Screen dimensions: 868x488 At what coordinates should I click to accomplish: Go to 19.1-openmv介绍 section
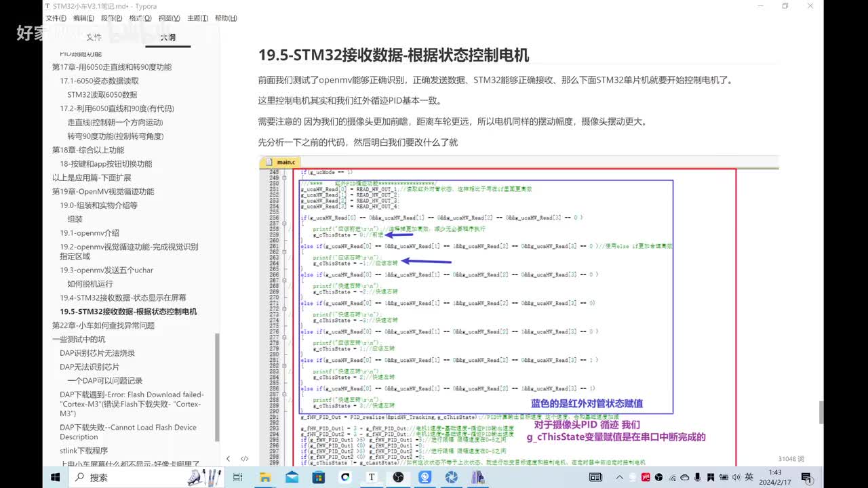89,233
